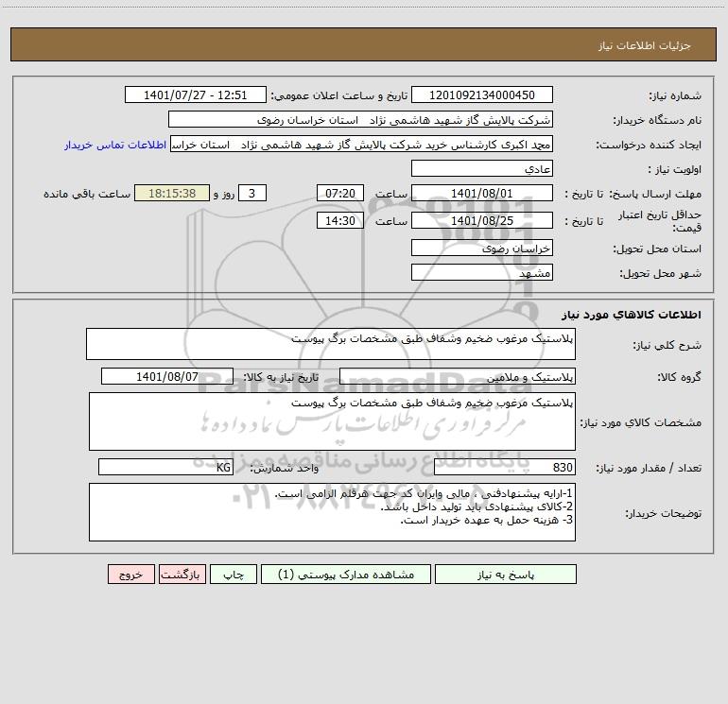Click the نام دستگاه خریدار label
Image resolution: width=728 pixels, height=704 pixels.
click(x=657, y=121)
